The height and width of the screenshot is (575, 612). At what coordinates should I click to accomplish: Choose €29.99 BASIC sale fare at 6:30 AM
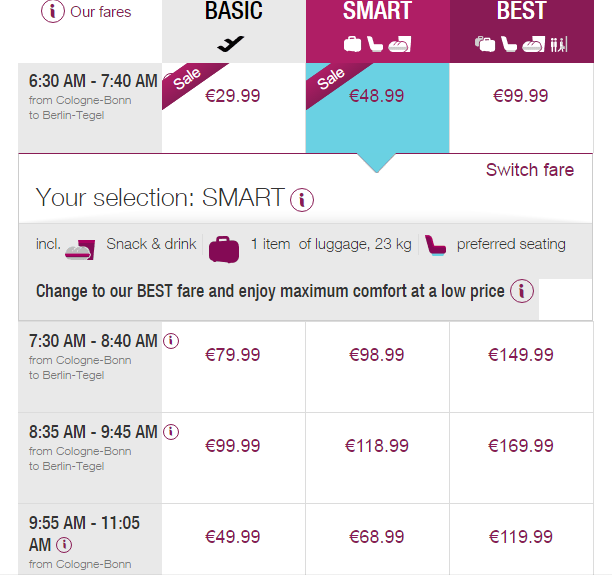(233, 96)
